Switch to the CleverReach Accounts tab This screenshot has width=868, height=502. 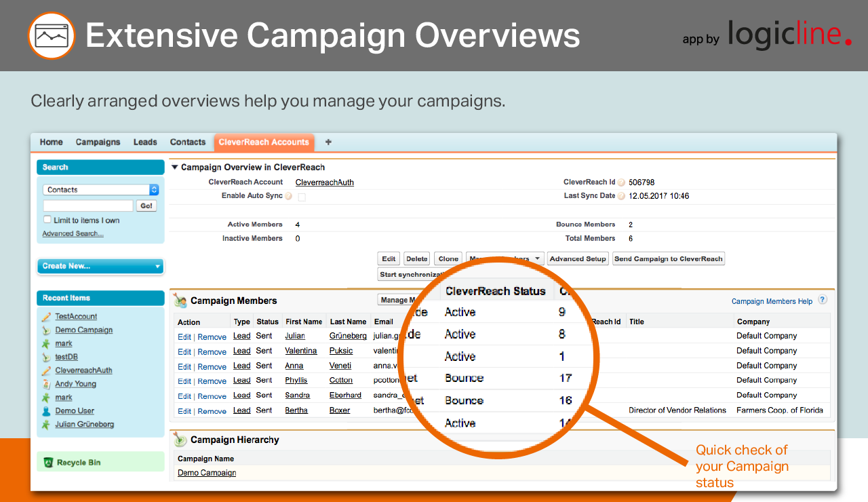tap(264, 142)
